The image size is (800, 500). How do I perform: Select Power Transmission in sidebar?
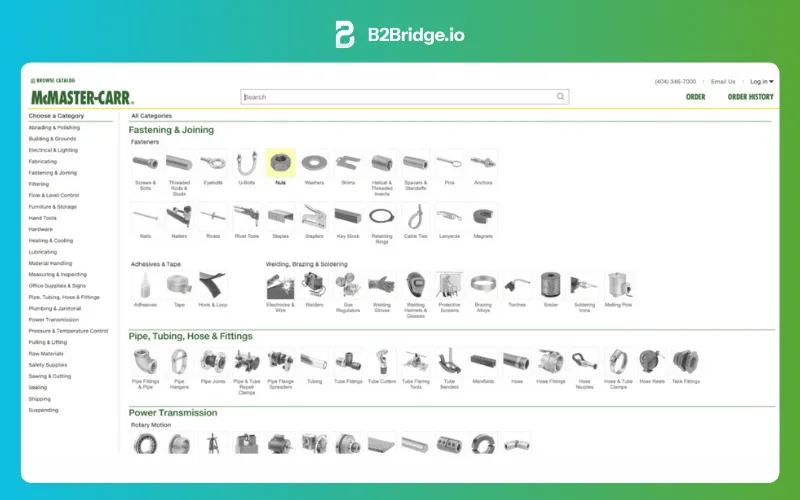coord(54,320)
